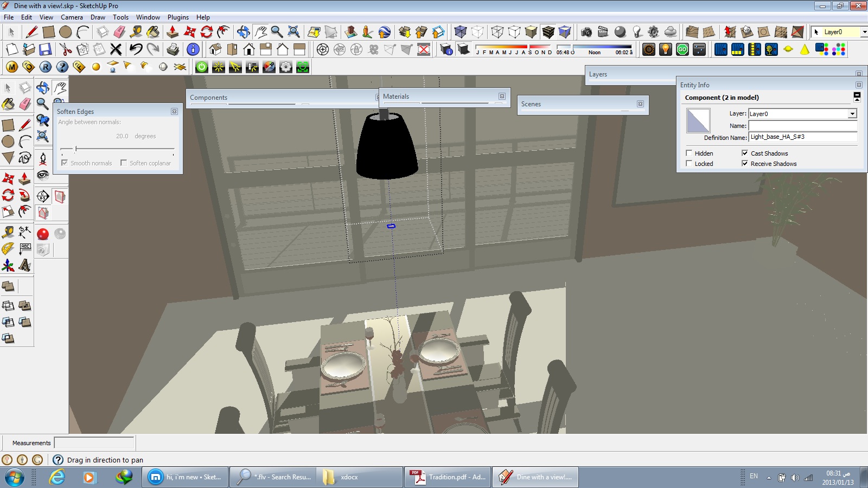Open the Layer dropdown in Entity Info

tap(852, 114)
